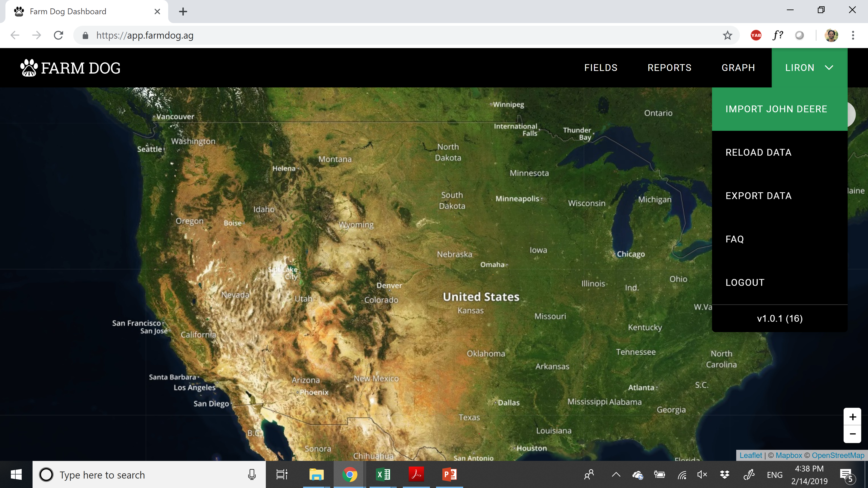
Task: Close the Farm Dog Dashboard tab
Action: [x=157, y=12]
